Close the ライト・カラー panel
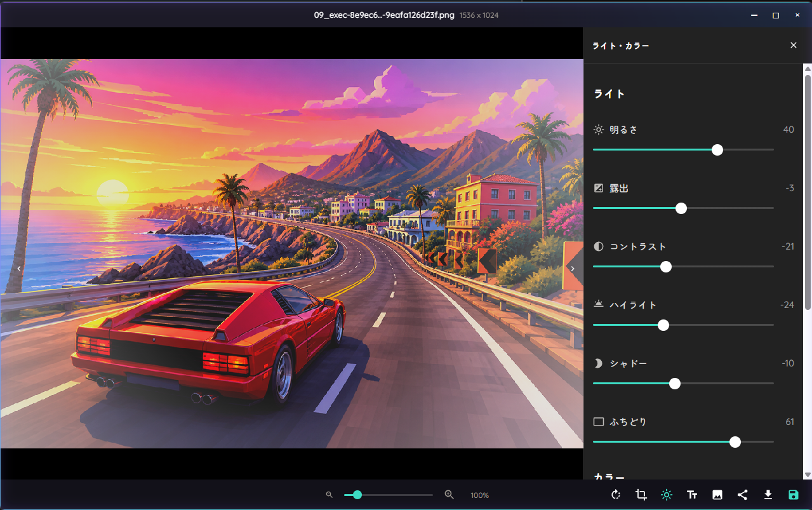This screenshot has width=812, height=510. tap(794, 45)
